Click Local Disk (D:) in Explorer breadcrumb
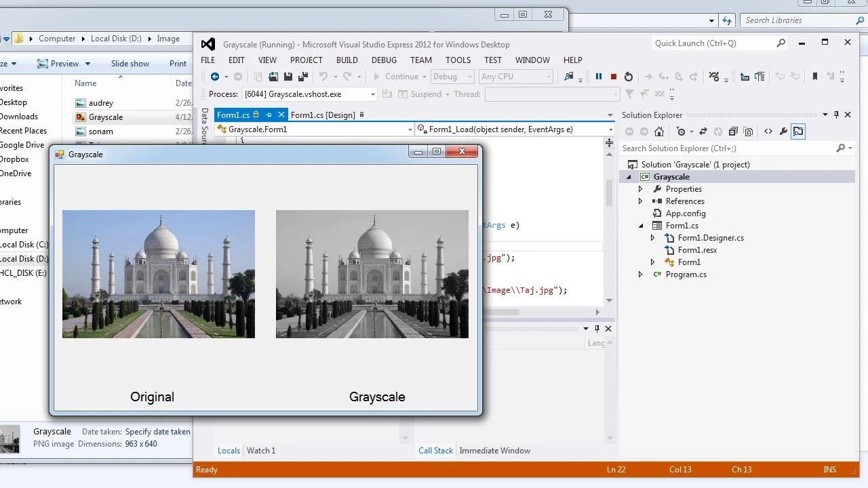 pyautogui.click(x=116, y=39)
